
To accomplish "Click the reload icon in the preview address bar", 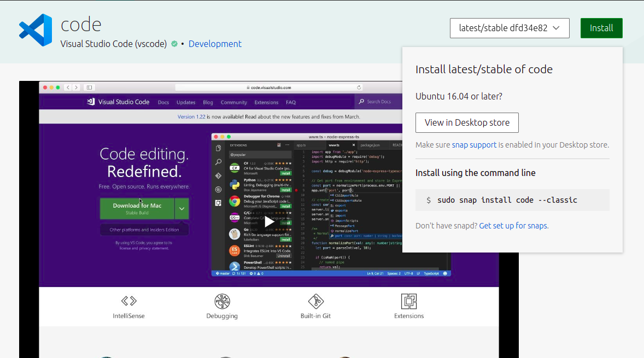I will 359,87.
